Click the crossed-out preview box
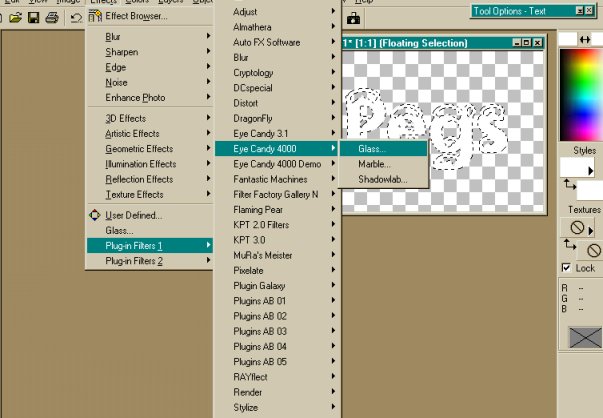Image resolution: width=603 pixels, height=418 pixels. (x=585, y=338)
